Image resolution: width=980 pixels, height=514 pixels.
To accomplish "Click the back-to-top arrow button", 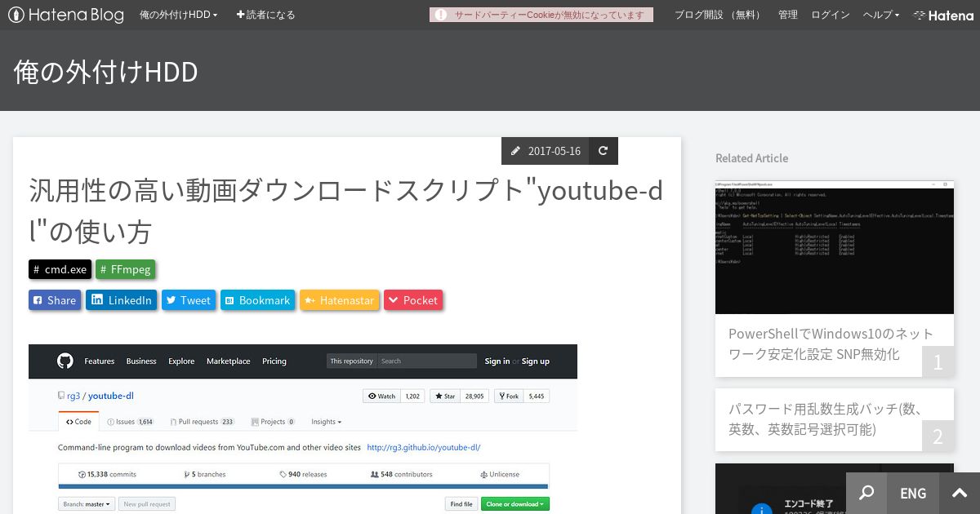I will pos(960,493).
